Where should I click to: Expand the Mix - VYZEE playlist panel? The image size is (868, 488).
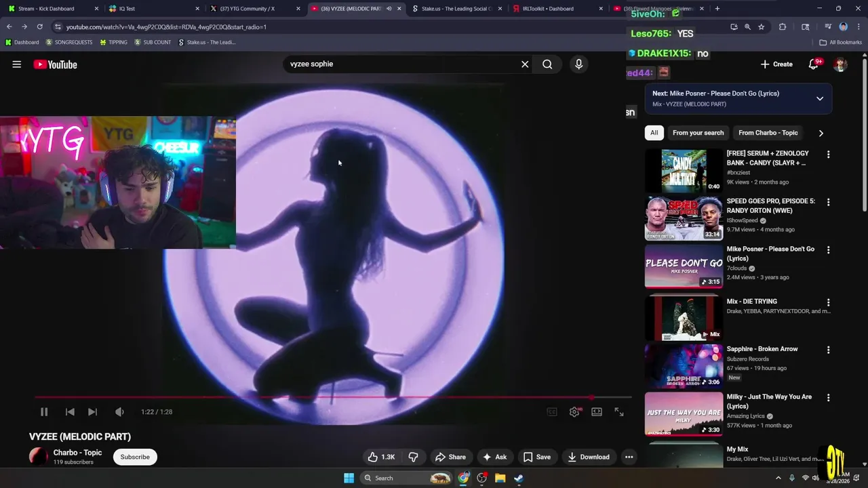coord(820,99)
